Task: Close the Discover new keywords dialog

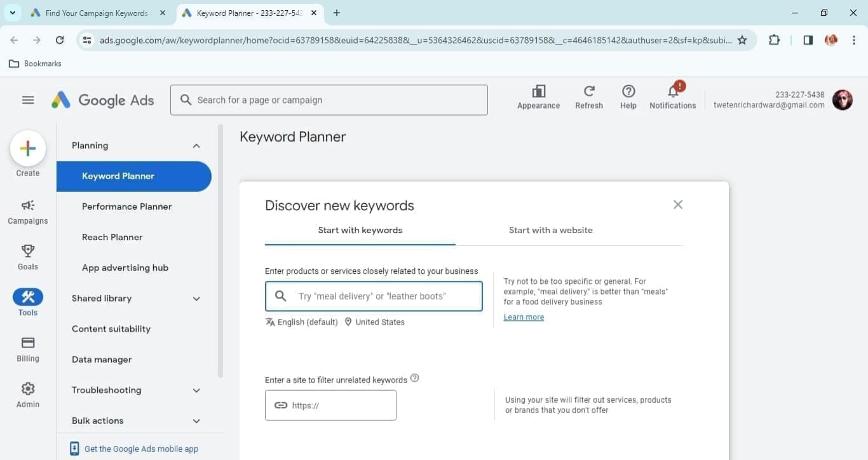Action: pos(678,205)
